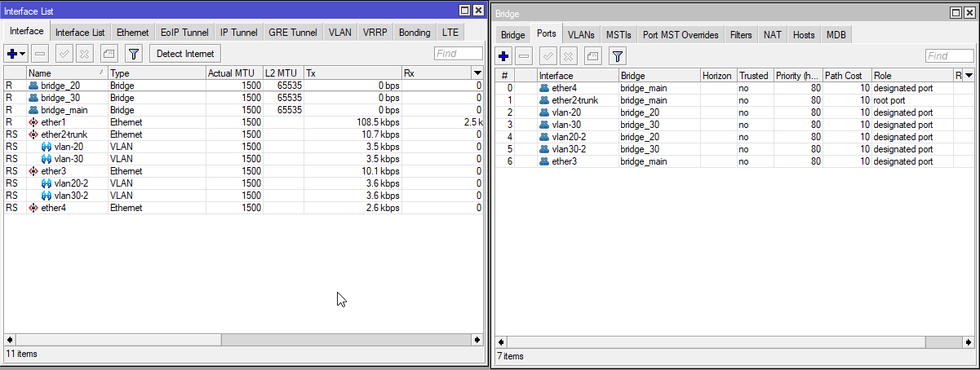Select port 6 ether3 icon in Bridge Ports
980x370 pixels.
544,161
